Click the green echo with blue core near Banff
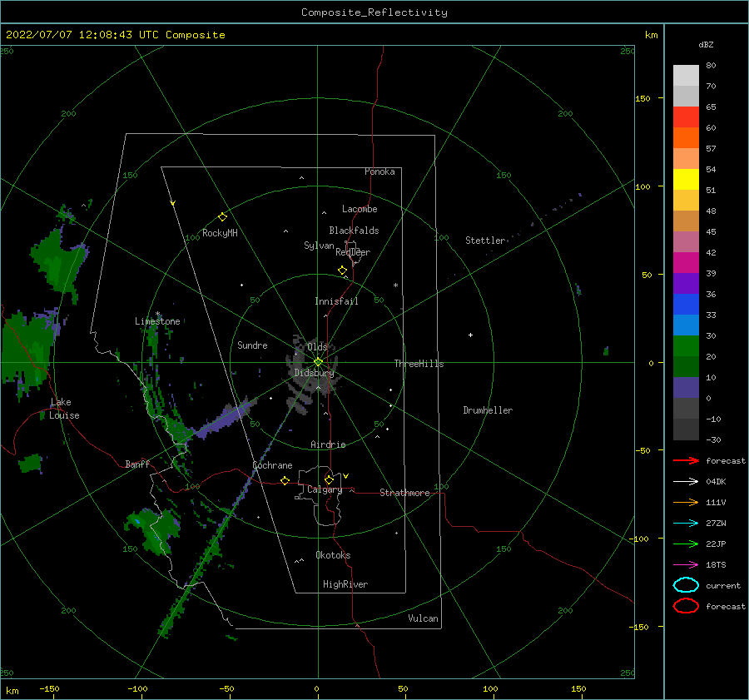 pyautogui.click(x=153, y=531)
